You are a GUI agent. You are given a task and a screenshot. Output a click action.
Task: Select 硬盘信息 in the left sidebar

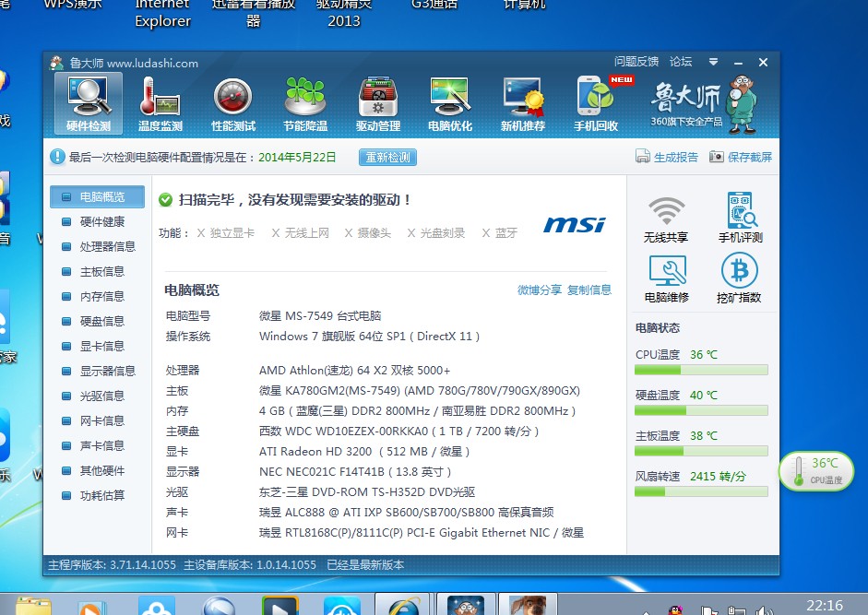coord(101,321)
